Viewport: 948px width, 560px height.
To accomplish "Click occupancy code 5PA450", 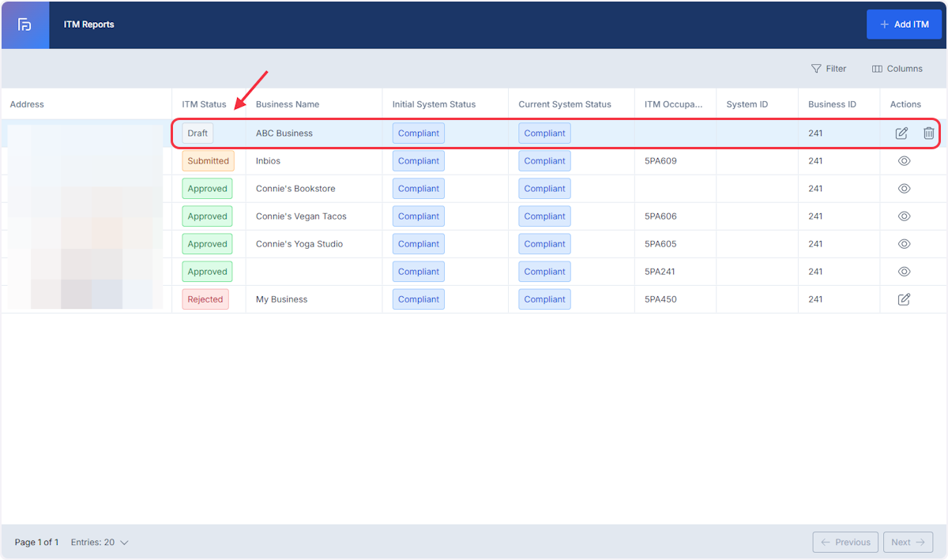I will tap(660, 299).
